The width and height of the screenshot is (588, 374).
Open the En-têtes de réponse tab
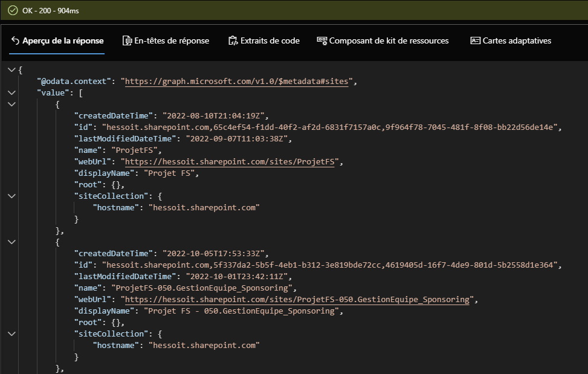click(x=166, y=40)
